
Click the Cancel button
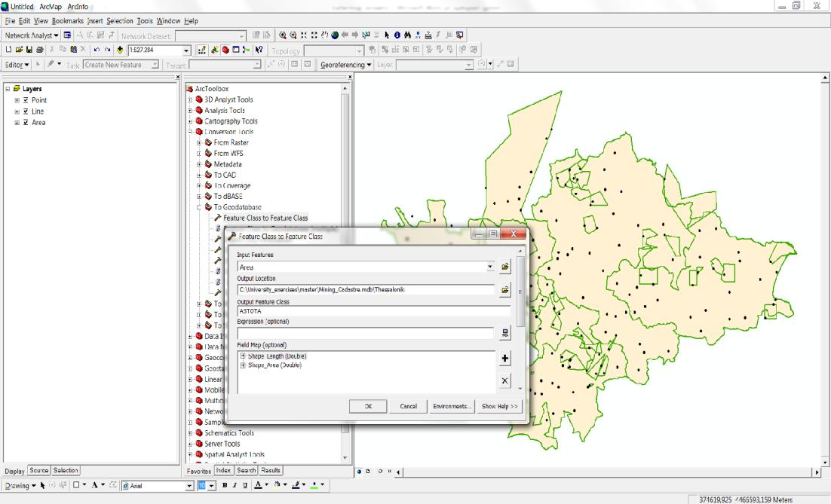point(408,406)
